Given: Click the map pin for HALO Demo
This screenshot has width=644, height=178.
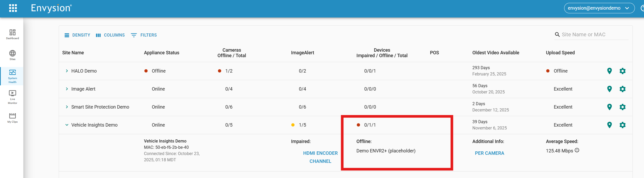Looking at the screenshot, I should [609, 71].
